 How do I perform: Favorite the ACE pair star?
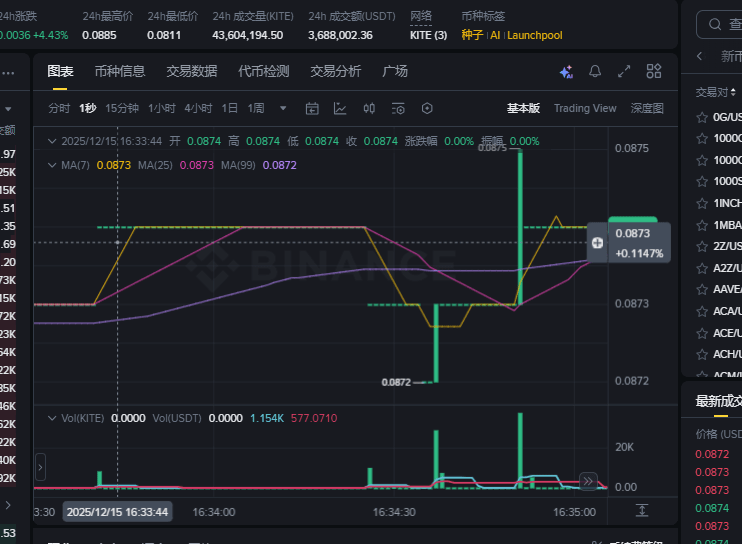702,333
